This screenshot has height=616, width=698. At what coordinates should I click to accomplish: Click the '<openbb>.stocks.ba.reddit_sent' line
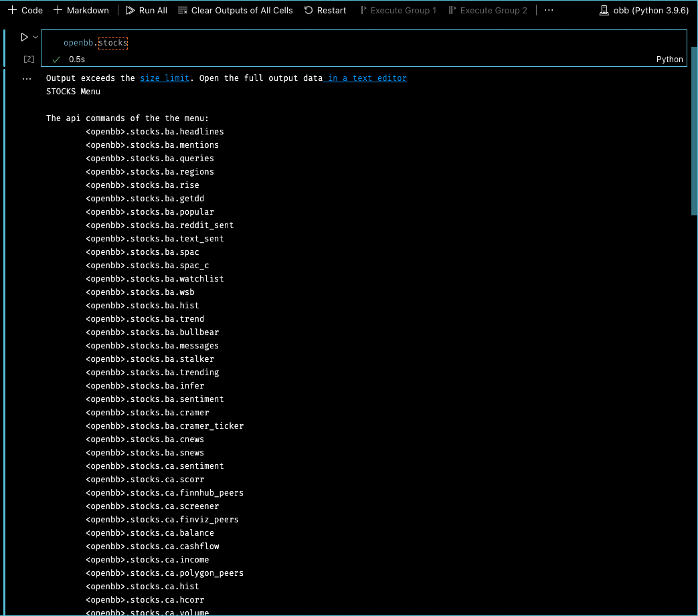[160, 225]
